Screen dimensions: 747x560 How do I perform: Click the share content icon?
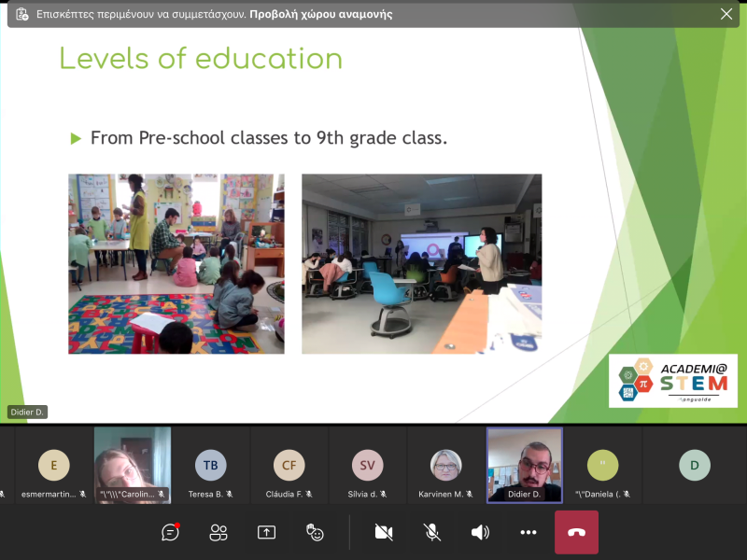[266, 532]
